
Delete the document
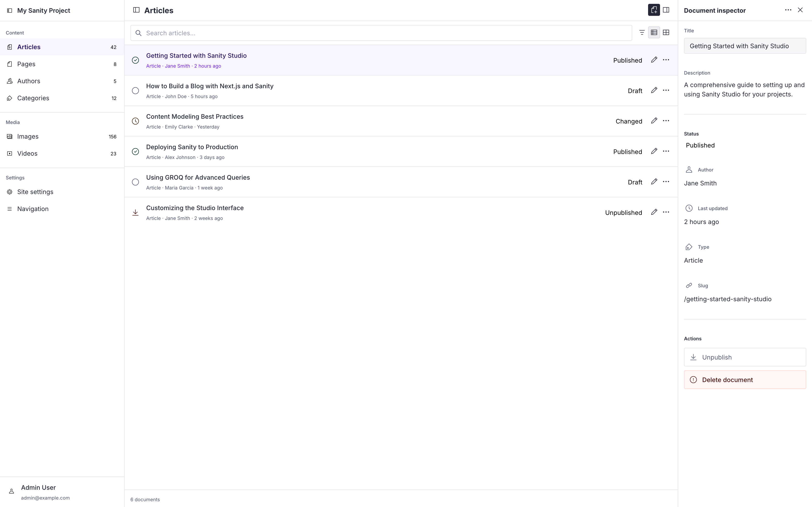click(x=745, y=380)
